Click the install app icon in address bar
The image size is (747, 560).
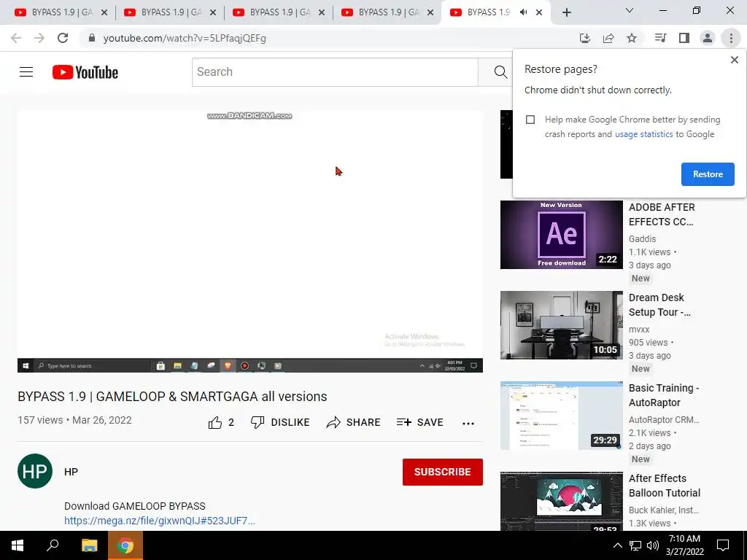pyautogui.click(x=585, y=38)
